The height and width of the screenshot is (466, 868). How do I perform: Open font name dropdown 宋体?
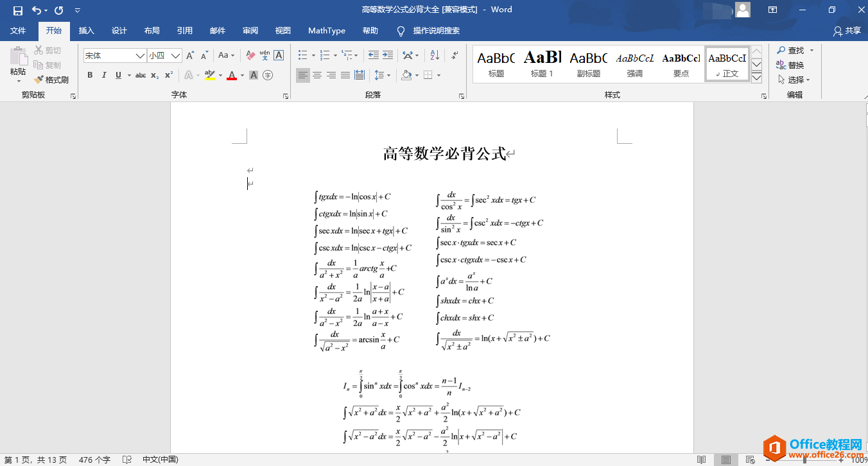tap(140, 56)
